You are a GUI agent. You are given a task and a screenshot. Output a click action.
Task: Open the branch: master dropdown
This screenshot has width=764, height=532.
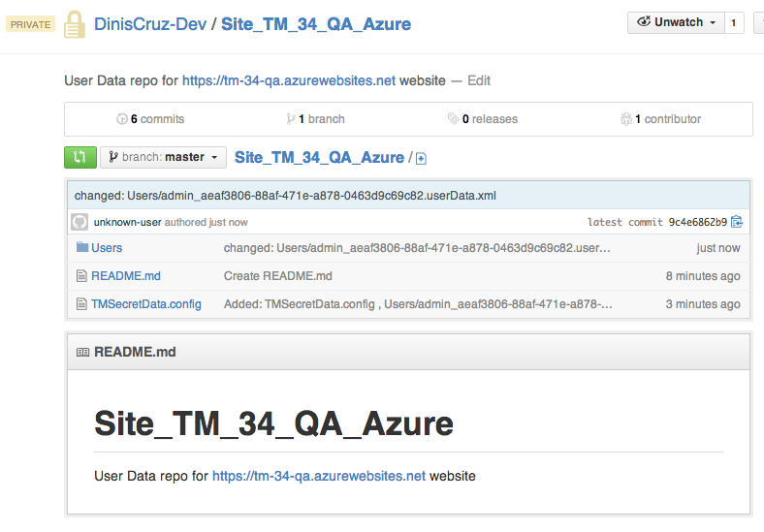point(163,157)
